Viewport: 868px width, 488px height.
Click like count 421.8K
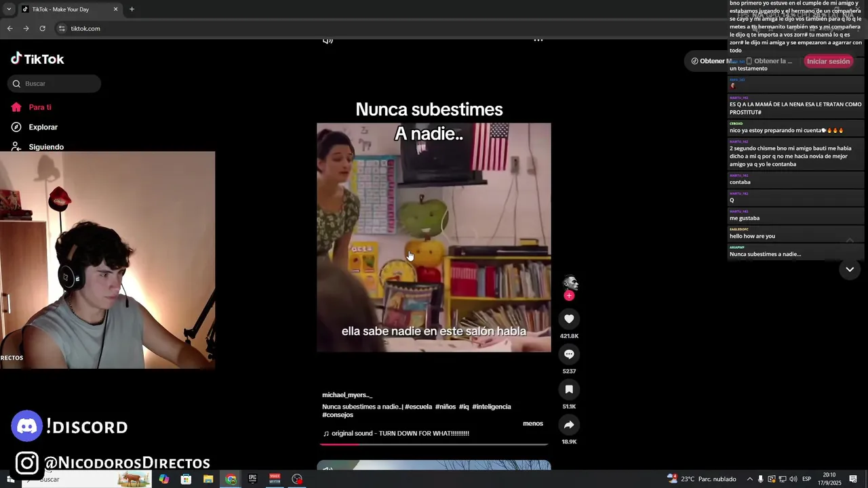pyautogui.click(x=569, y=336)
